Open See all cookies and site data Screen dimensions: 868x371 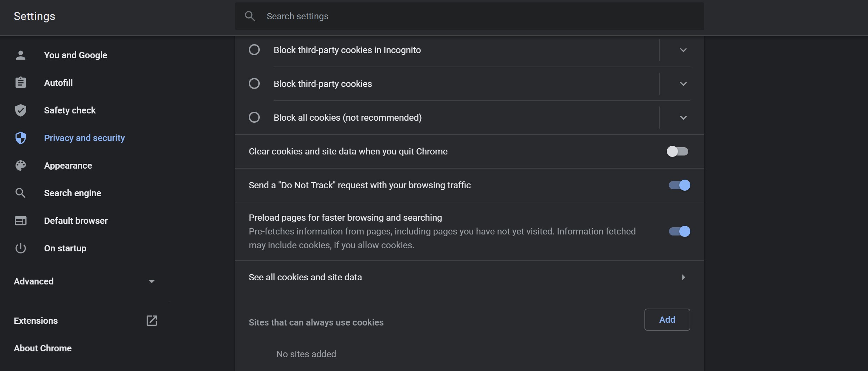(x=469, y=277)
